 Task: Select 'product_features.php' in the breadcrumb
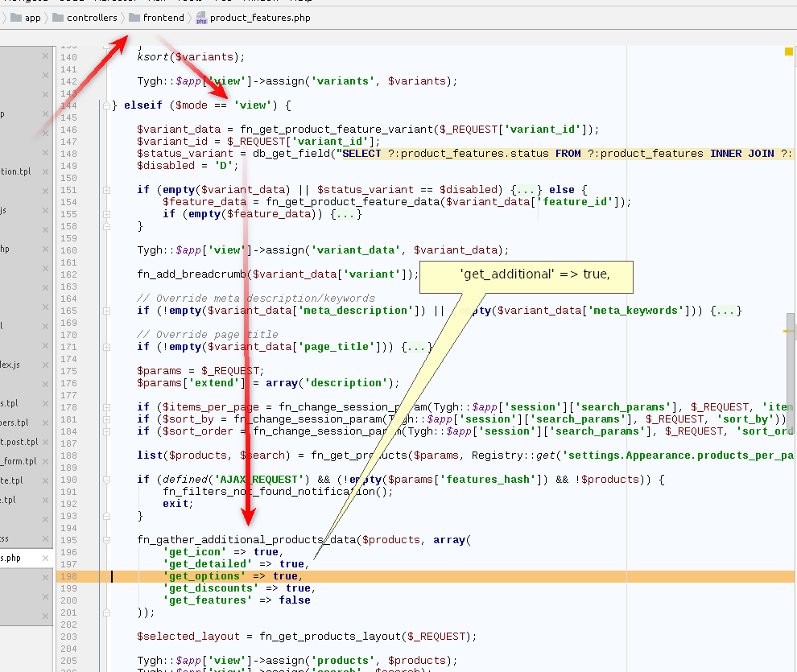pos(260,18)
